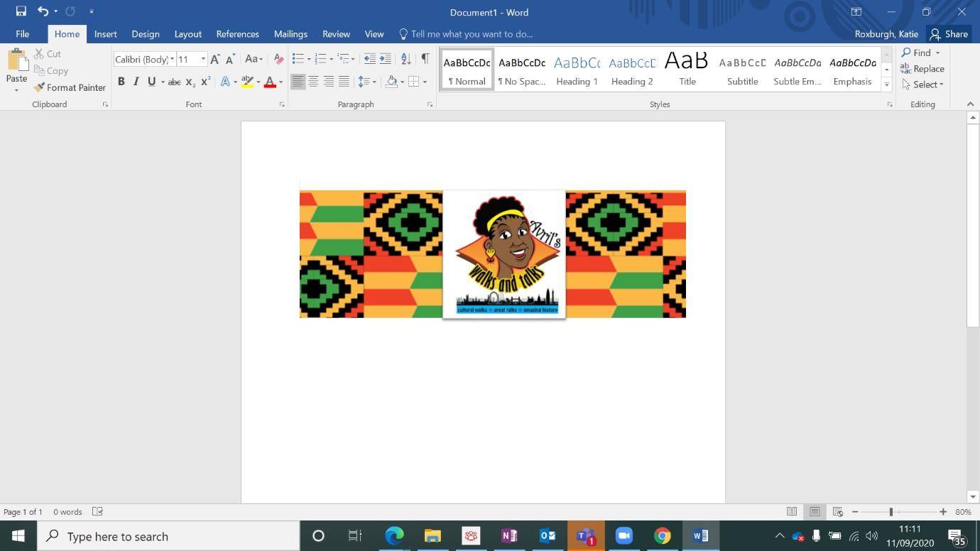Expand the font size dropdown
The height and width of the screenshot is (551, 980).
point(203,59)
